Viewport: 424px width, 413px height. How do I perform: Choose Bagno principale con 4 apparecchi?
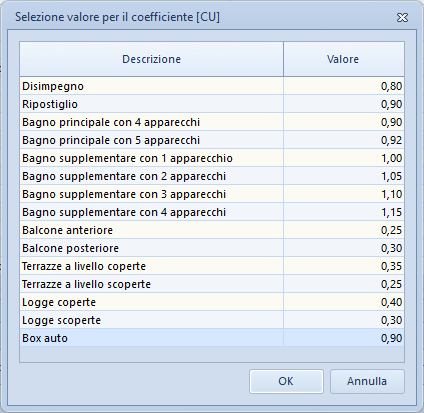tap(212, 122)
